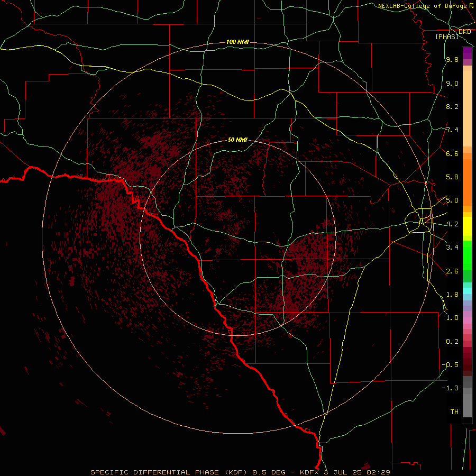This screenshot has width=476, height=476.
Task: Pick the pink swatch on the color scale
Action: pos(467,321)
